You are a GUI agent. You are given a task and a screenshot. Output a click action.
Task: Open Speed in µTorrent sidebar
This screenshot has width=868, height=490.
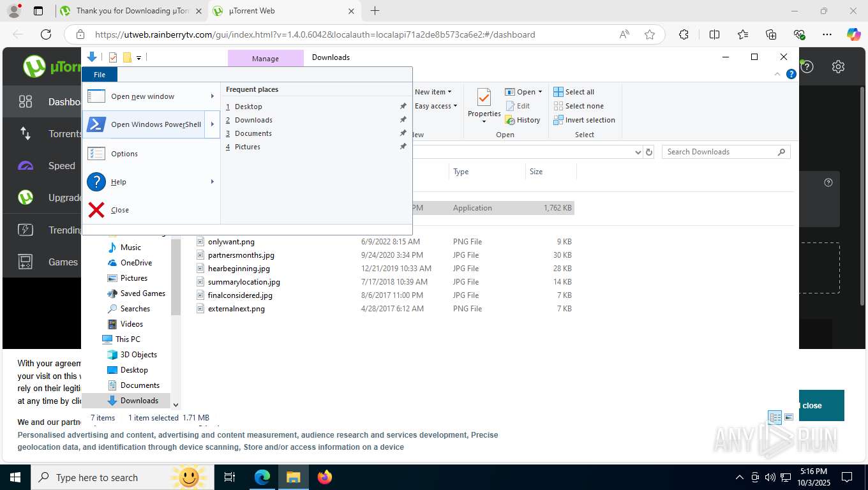[43, 166]
